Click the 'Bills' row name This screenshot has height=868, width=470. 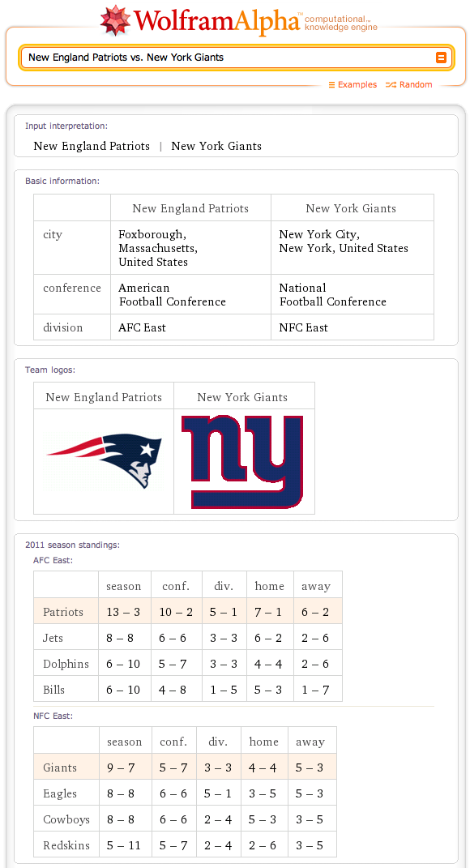(x=53, y=690)
